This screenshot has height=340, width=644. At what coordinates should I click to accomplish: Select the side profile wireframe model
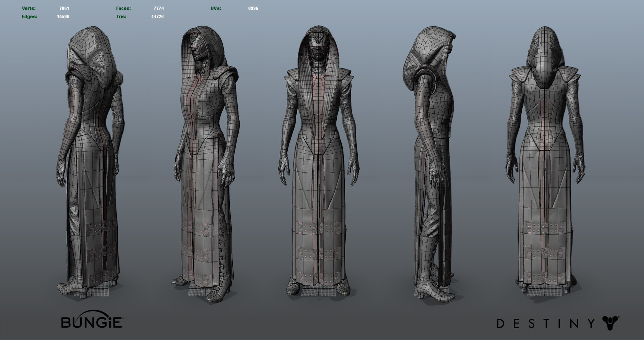(429, 164)
